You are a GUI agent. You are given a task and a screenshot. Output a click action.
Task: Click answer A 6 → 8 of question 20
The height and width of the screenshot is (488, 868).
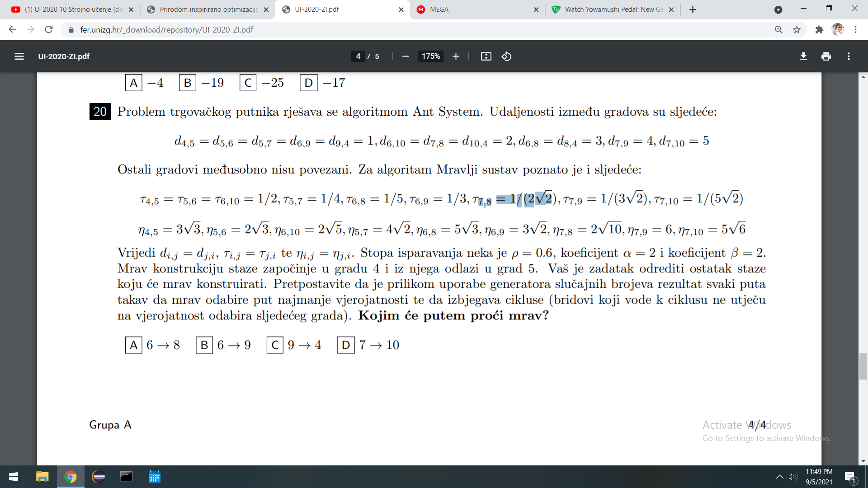pyautogui.click(x=153, y=345)
